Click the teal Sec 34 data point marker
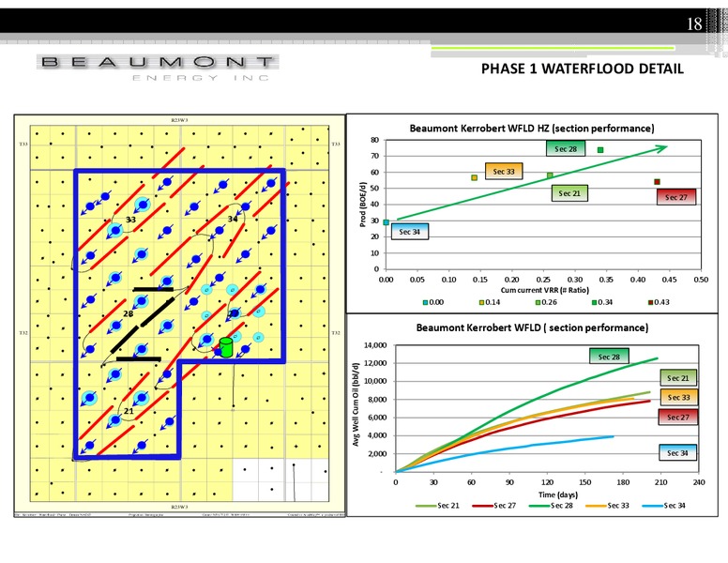The height and width of the screenshot is (563, 728). tap(386, 222)
